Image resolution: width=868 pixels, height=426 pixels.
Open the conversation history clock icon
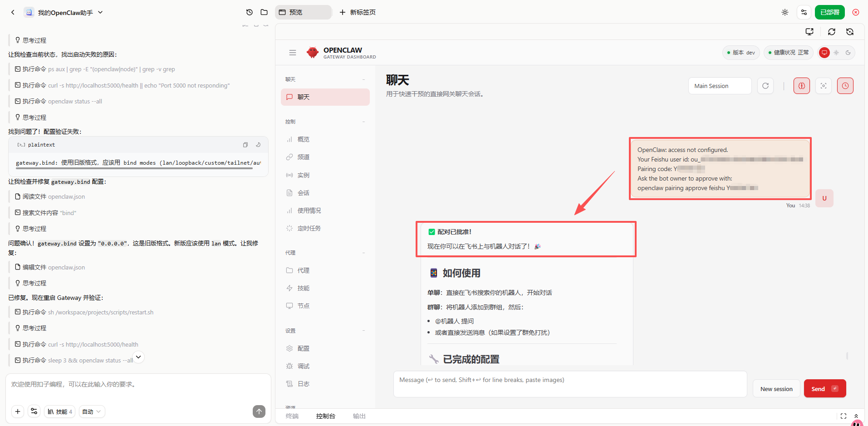click(249, 12)
